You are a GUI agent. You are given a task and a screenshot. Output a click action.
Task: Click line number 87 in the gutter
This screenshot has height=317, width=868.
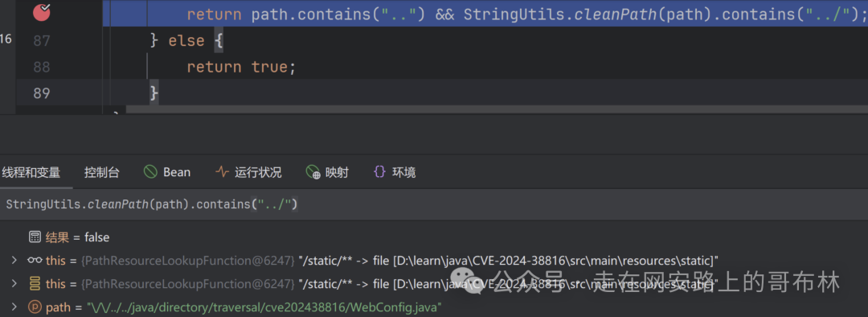click(x=42, y=40)
